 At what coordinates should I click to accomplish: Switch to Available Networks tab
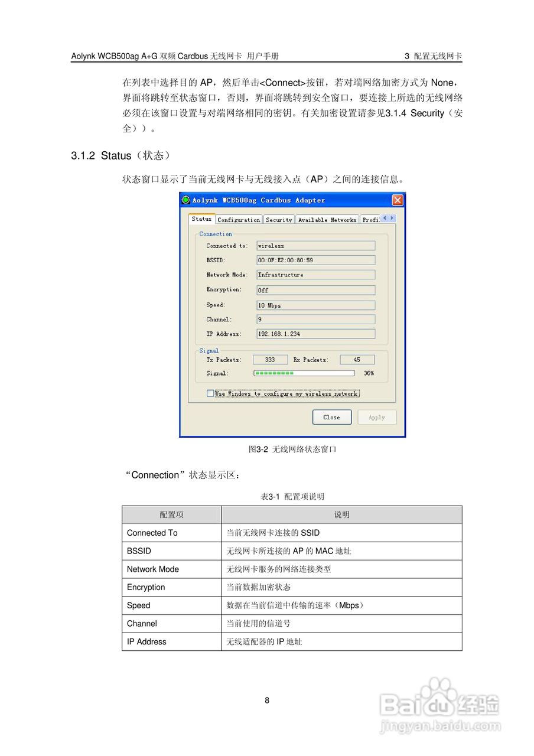[327, 220]
